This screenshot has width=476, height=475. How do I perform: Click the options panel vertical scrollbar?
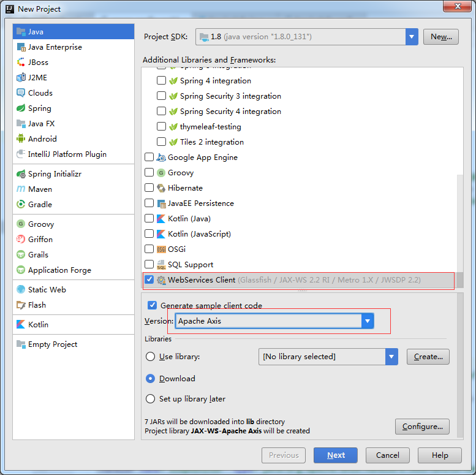coord(460,365)
